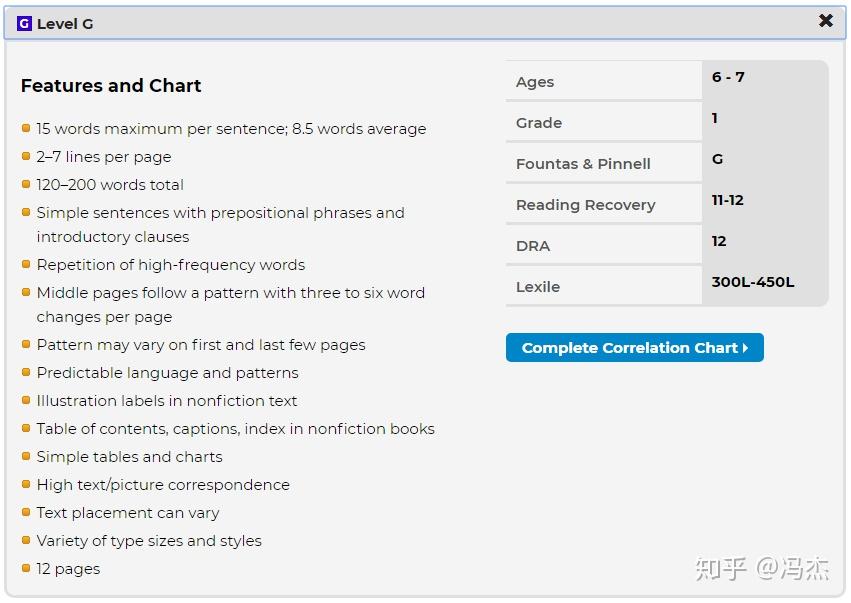Click the Fountas & Pinnell label
This screenshot has width=851, height=603.
coord(583,164)
